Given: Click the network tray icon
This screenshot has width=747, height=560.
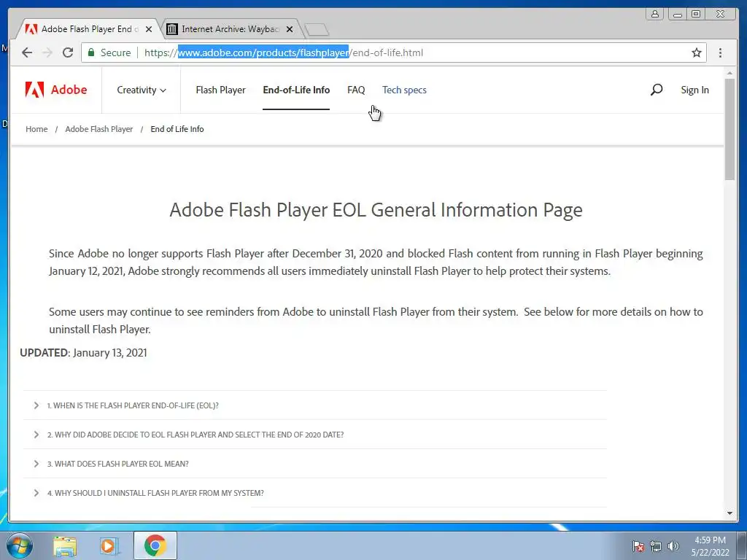Looking at the screenshot, I should [656, 546].
